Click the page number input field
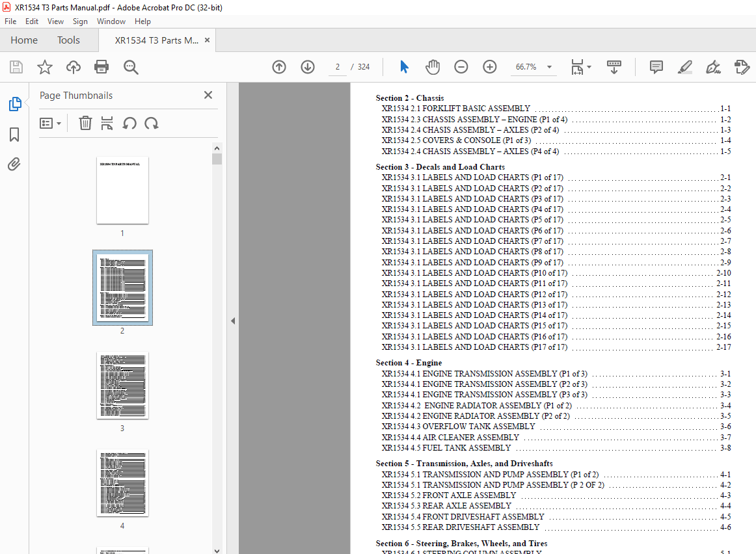756x554 pixels. click(x=338, y=67)
